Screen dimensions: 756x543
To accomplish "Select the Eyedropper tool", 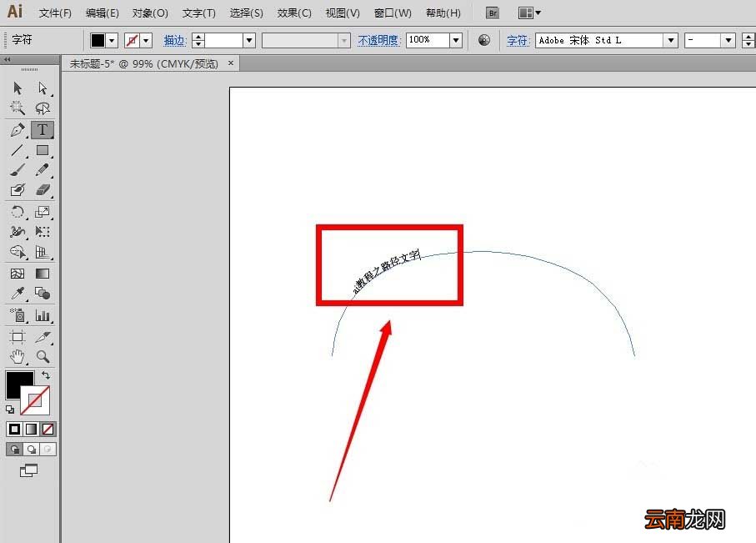I will pos(18,293).
